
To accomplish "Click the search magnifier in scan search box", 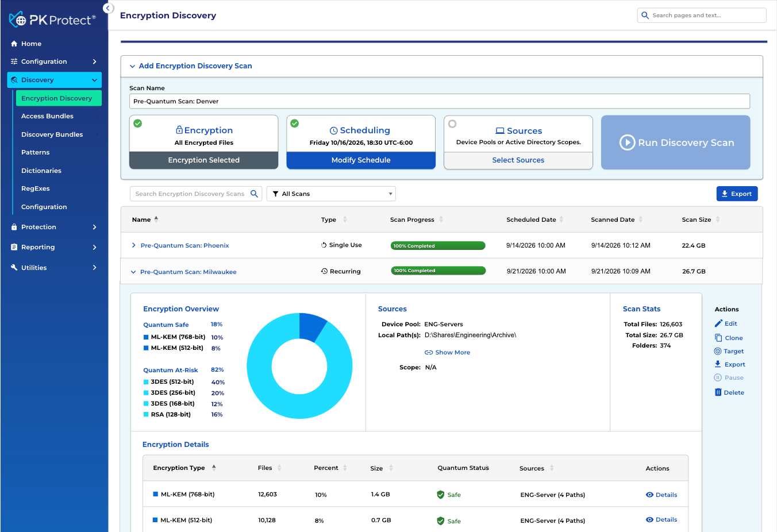I will [254, 194].
